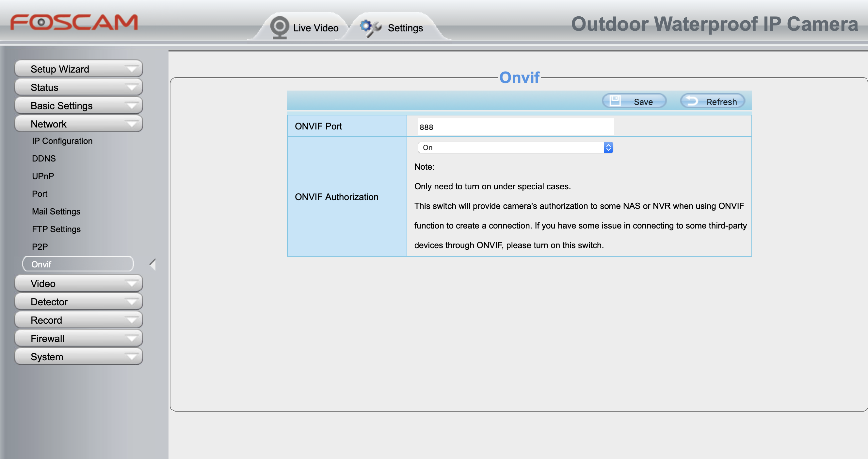Screen dimensions: 868x459
Task: Click the curved arrow Refresh icon
Action: pos(692,101)
